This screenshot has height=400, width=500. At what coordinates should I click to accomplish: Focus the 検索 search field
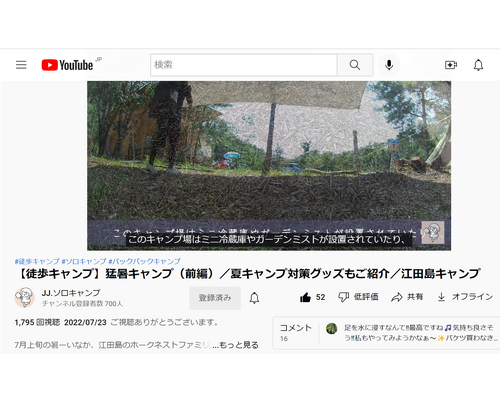point(244,65)
